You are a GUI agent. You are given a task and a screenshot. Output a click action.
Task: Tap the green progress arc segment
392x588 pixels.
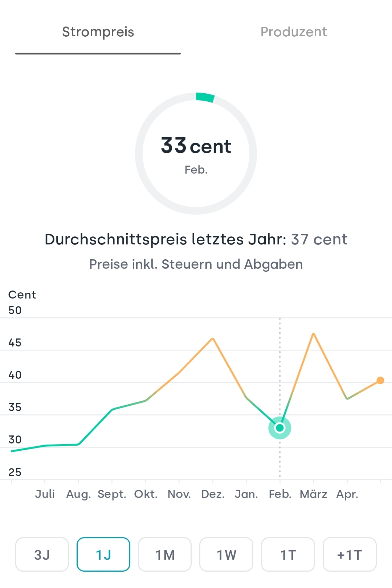coord(205,97)
